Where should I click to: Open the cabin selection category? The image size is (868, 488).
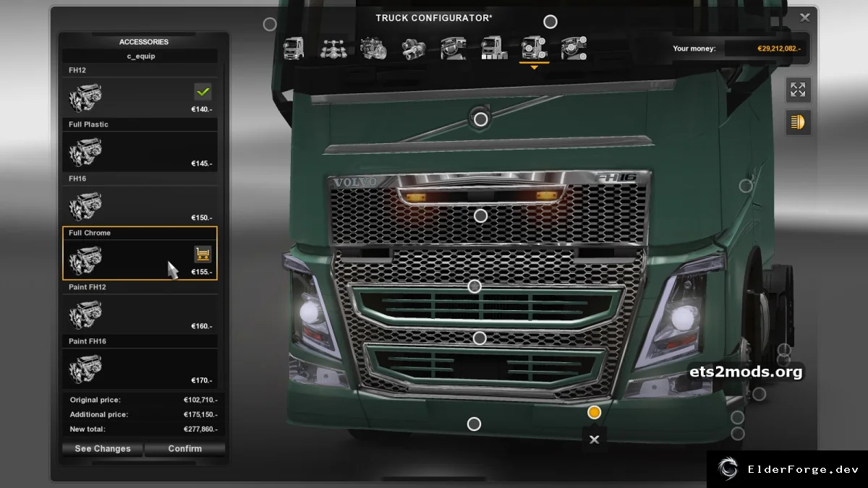pyautogui.click(x=294, y=48)
